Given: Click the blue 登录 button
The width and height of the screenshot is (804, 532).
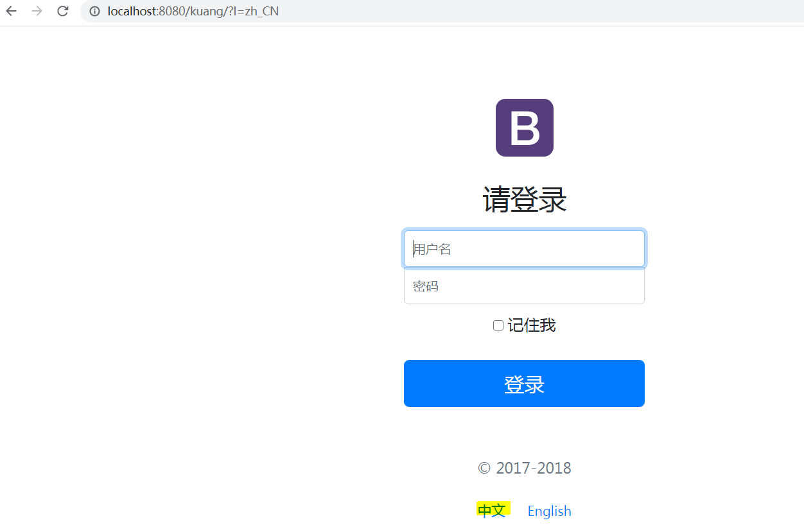Looking at the screenshot, I should tap(524, 383).
